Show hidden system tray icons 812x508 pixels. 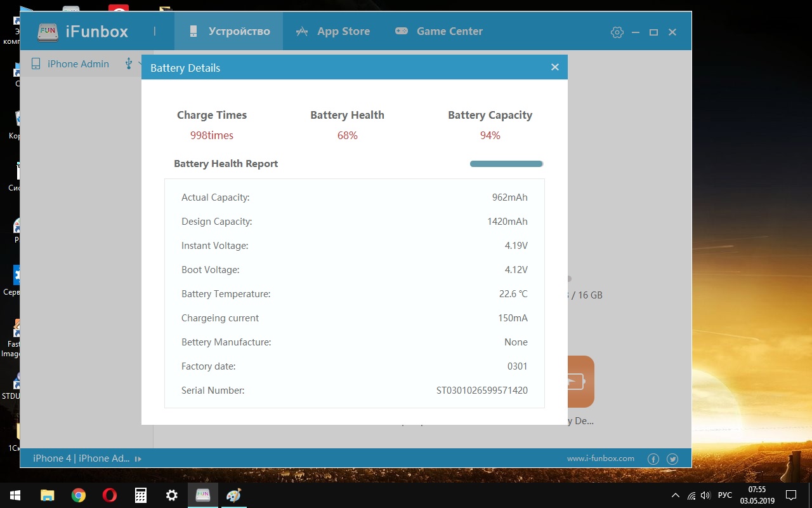pos(674,495)
